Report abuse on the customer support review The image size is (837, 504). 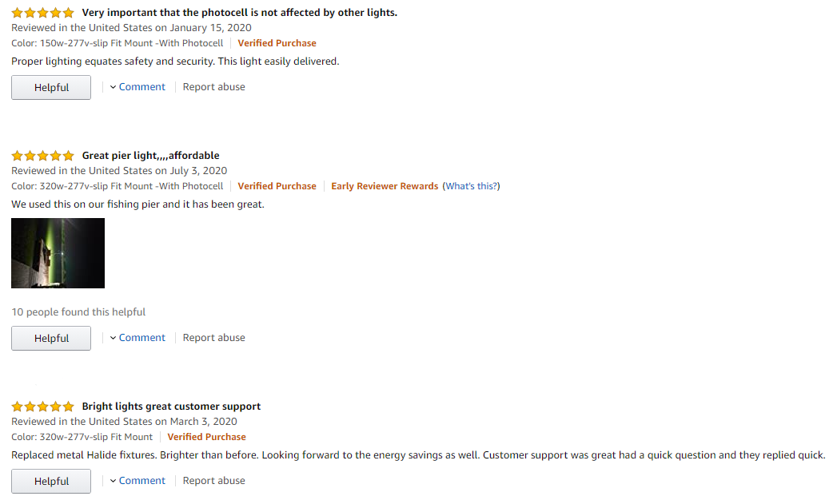[x=213, y=481]
